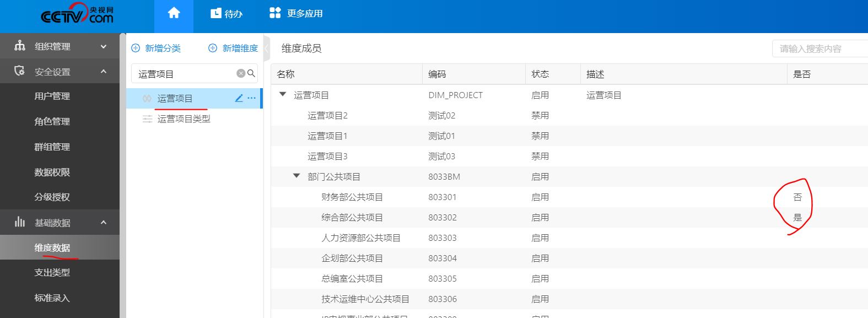Click the 基础数据 bar chart icon

point(20,222)
